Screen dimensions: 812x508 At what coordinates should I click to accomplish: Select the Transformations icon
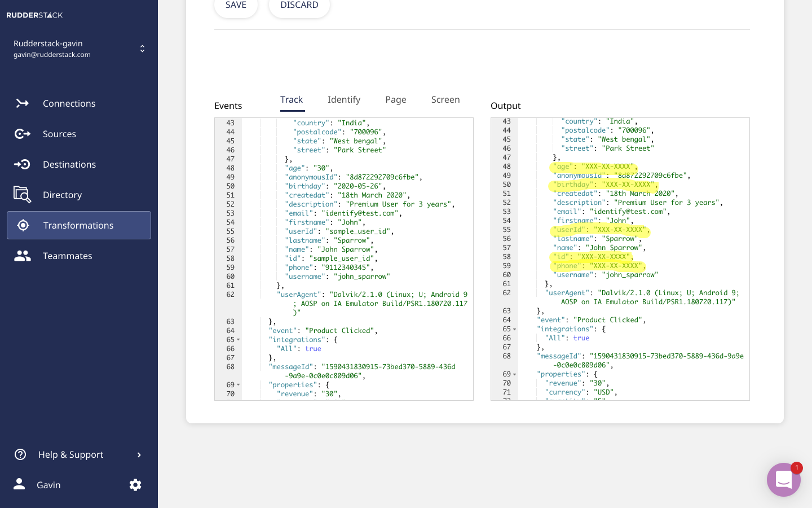click(x=23, y=225)
